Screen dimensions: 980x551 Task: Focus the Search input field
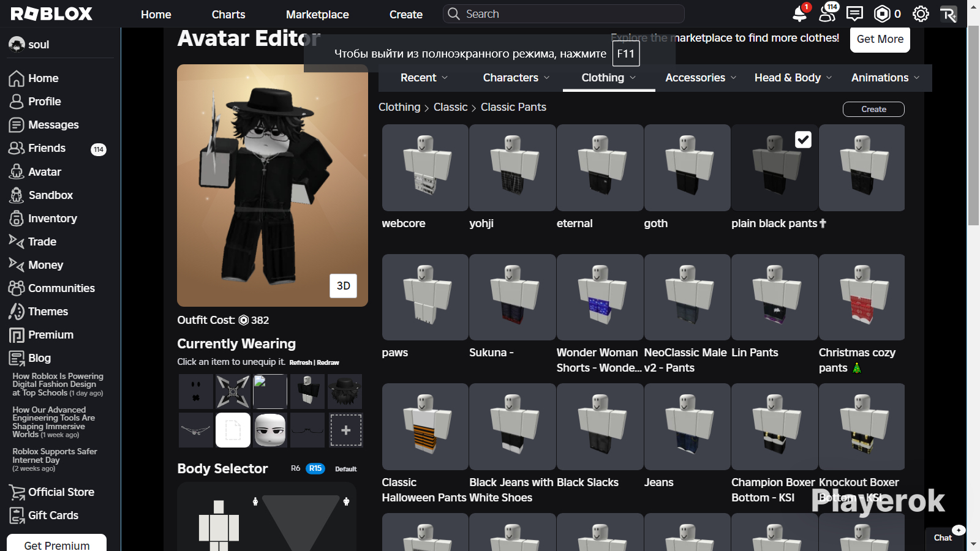point(563,13)
